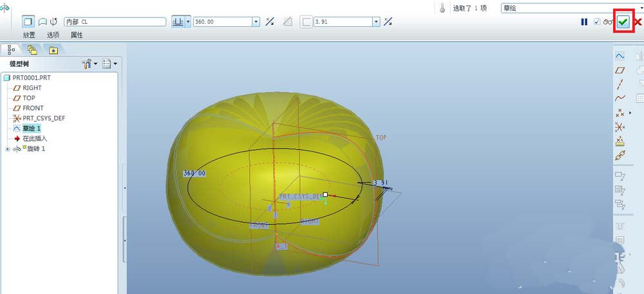644x294 pixels.
Task: Open the depth option type arrow
Action: [x=188, y=22]
